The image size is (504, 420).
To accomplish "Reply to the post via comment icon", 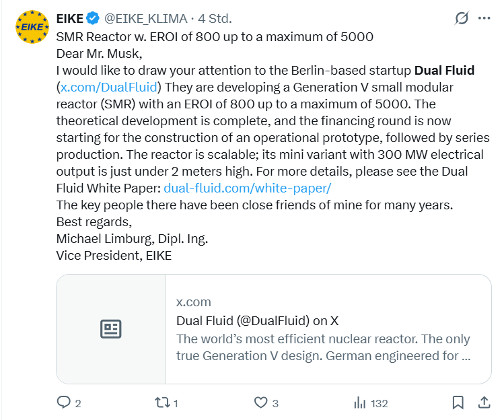I will pyautogui.click(x=64, y=403).
